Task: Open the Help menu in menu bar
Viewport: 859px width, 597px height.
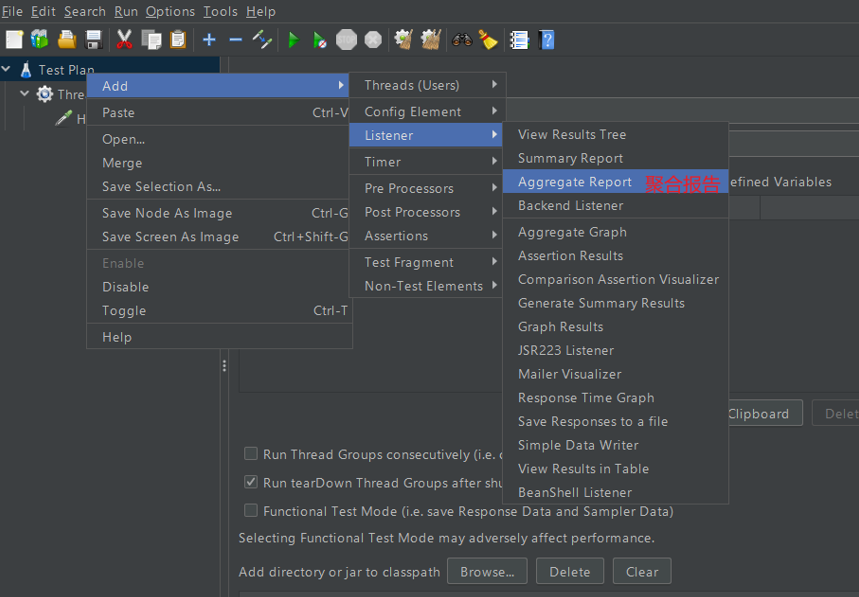Action: click(260, 11)
